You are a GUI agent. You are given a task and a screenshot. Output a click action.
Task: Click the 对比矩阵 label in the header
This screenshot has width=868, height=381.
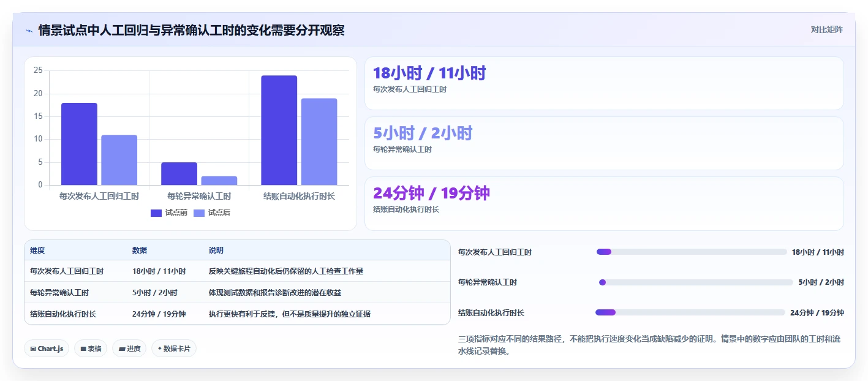pos(826,29)
